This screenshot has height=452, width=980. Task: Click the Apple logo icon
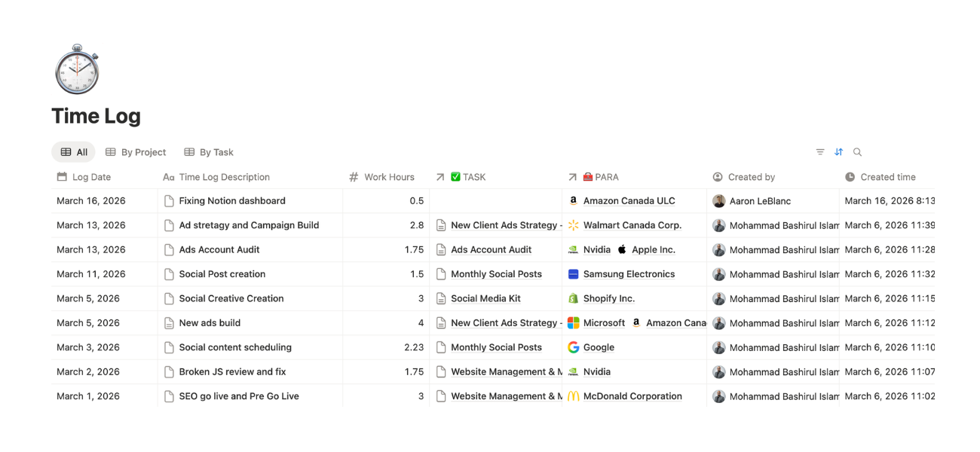(622, 249)
